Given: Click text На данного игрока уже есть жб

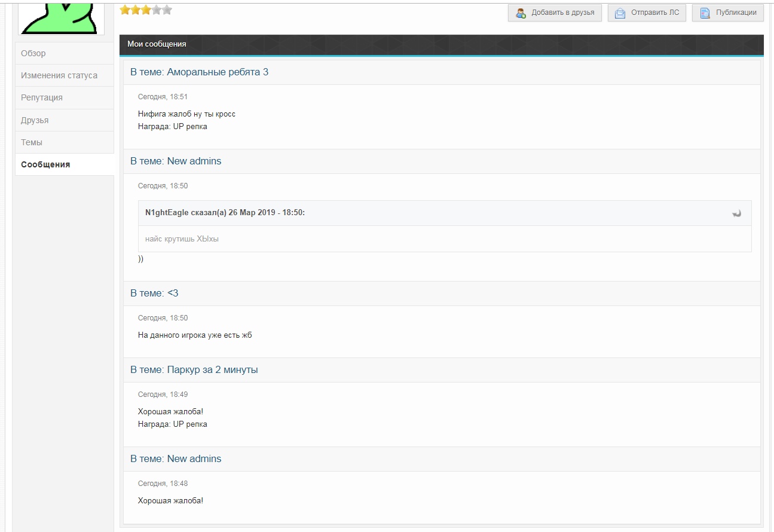Looking at the screenshot, I should [x=195, y=335].
